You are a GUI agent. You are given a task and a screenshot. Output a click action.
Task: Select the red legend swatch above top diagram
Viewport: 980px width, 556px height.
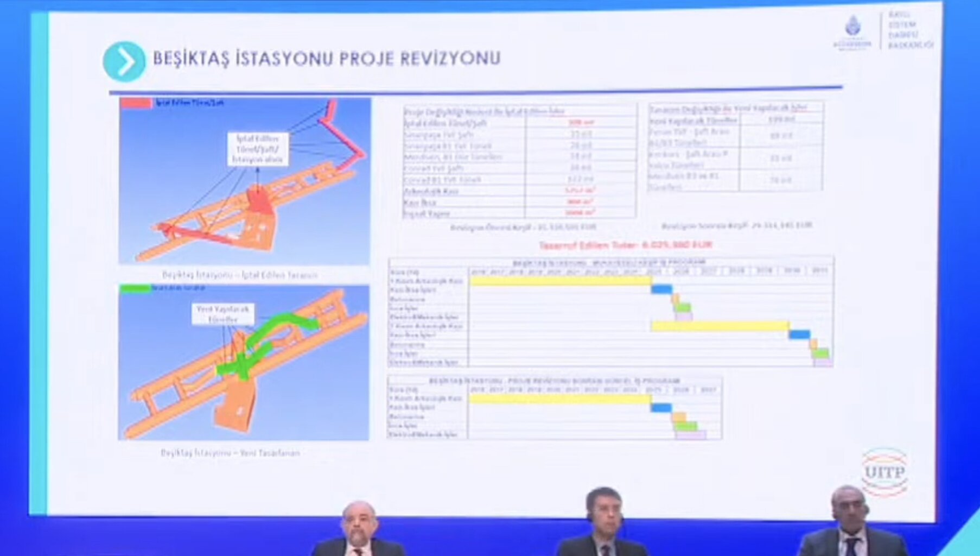tap(136, 103)
